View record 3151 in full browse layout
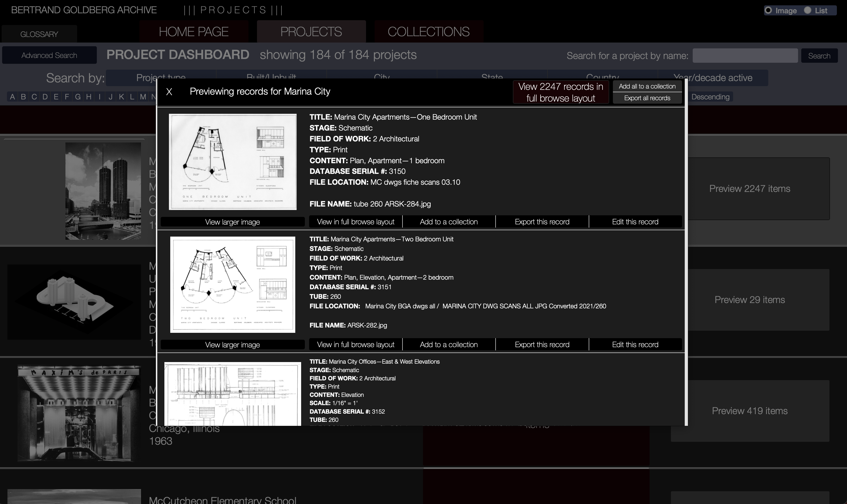The image size is (847, 504). pos(355,345)
